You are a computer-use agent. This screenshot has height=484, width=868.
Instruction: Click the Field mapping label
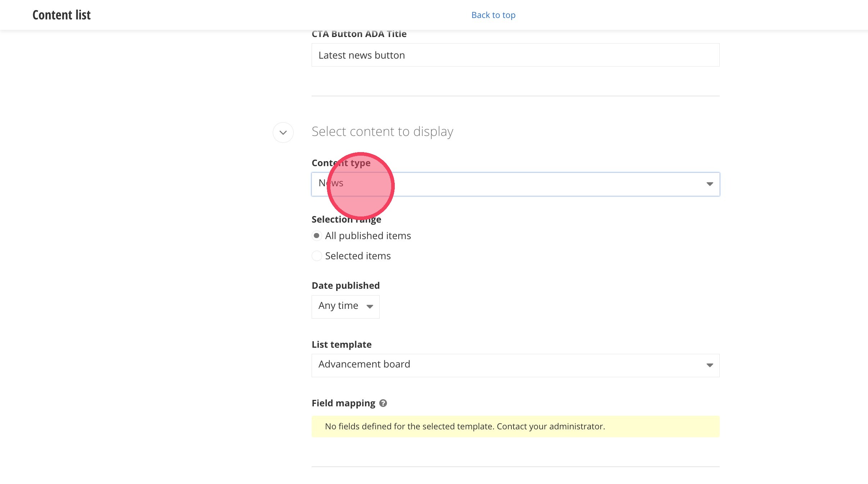[343, 403]
